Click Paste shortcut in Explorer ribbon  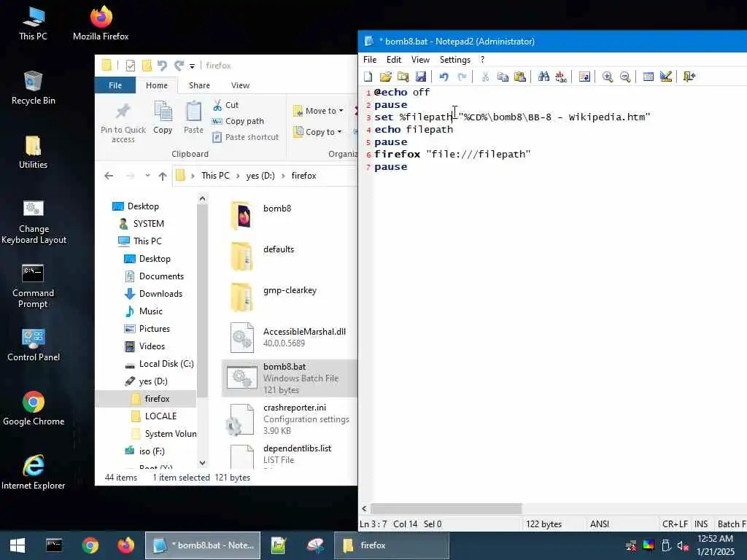pyautogui.click(x=245, y=137)
